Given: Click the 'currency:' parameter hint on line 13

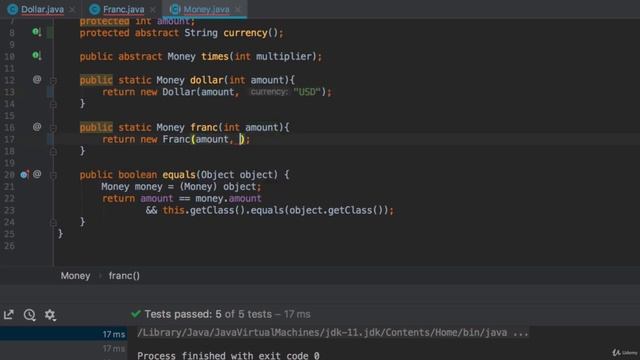Looking at the screenshot, I should (x=269, y=92).
